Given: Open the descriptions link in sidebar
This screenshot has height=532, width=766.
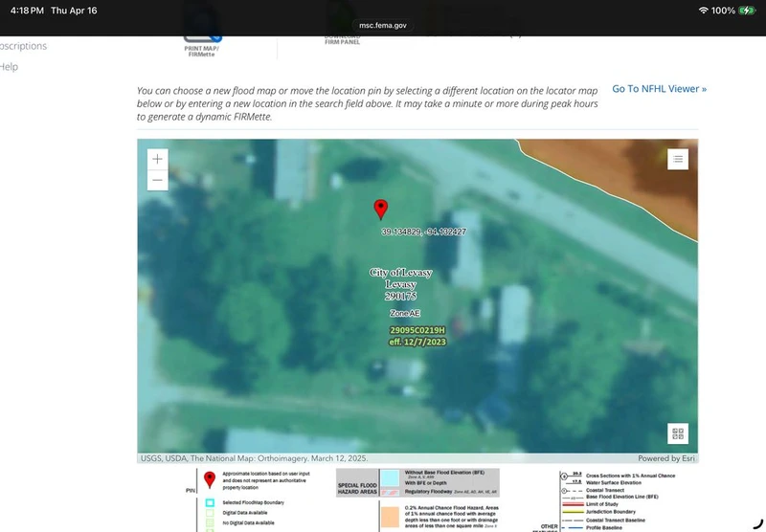Looking at the screenshot, I should pos(23,46).
